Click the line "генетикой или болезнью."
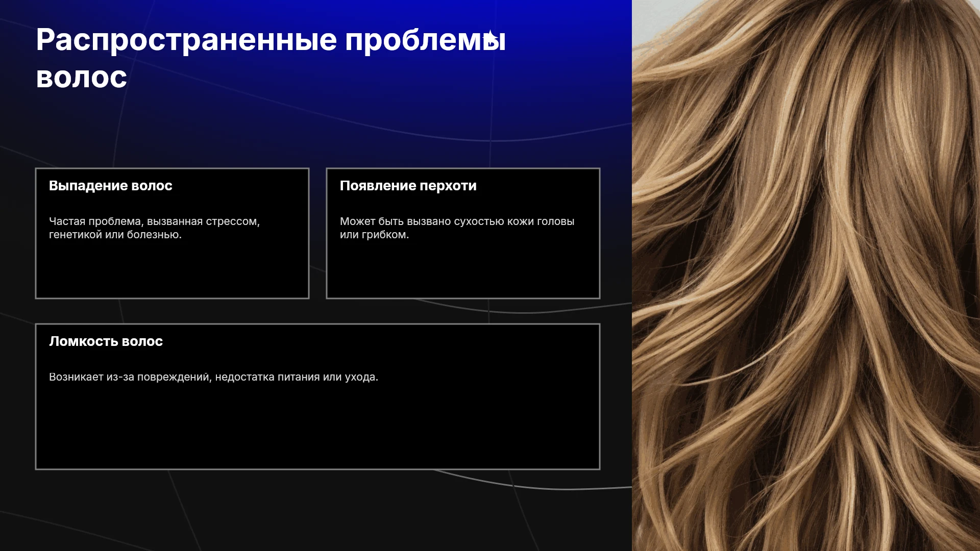 pyautogui.click(x=115, y=235)
